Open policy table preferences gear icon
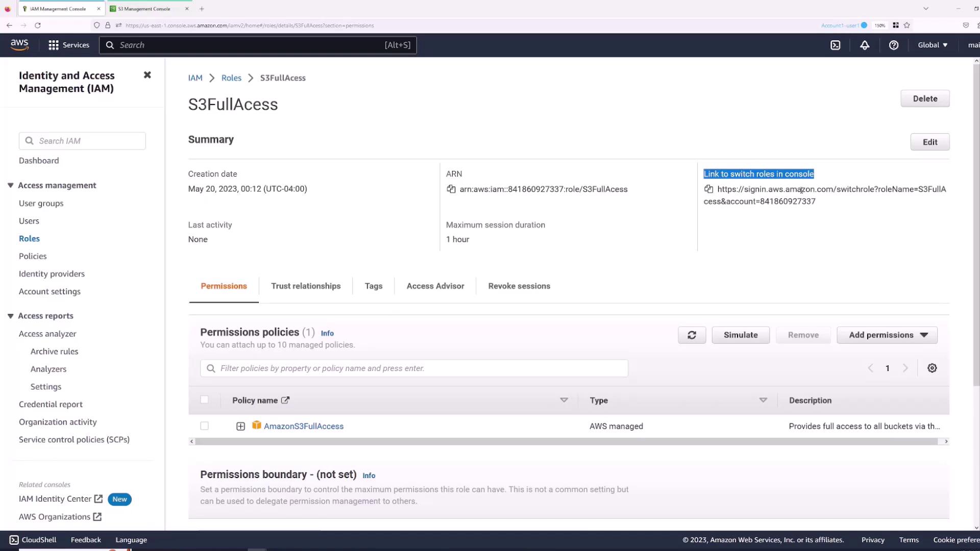 click(932, 368)
